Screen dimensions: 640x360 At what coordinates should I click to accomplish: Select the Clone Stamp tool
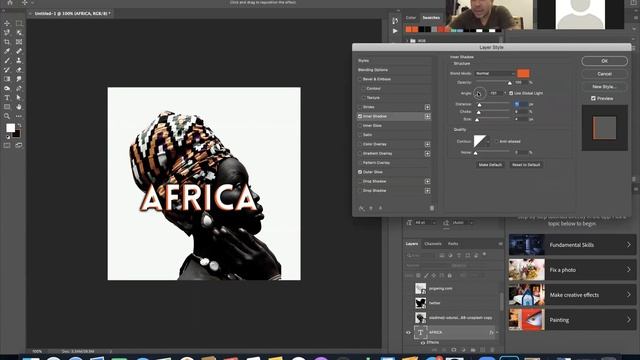coord(19,60)
